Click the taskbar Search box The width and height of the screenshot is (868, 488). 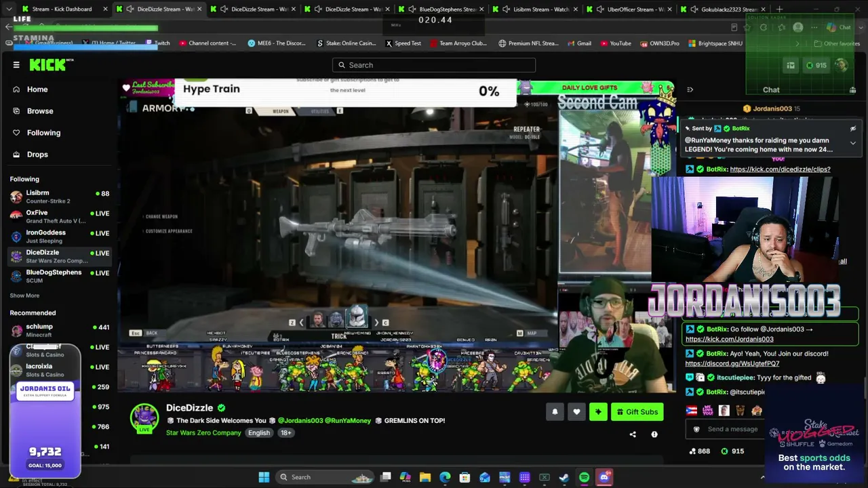326,477
